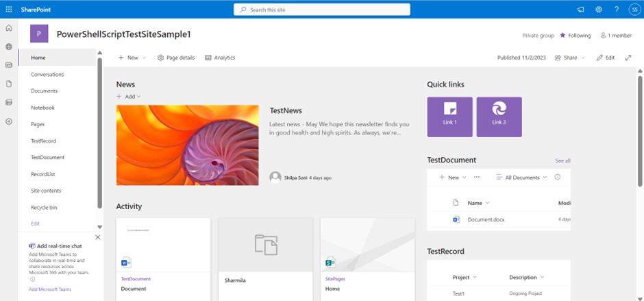Select Site contents in left navigation
The width and height of the screenshot is (644, 301).
[46, 191]
